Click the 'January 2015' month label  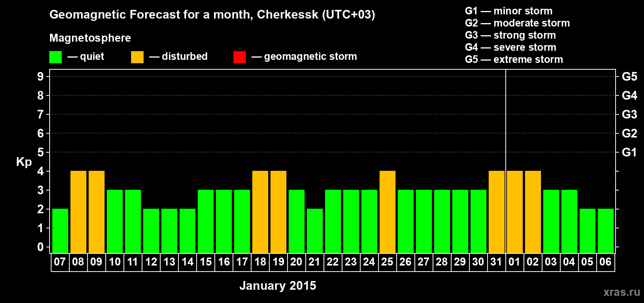[278, 286]
